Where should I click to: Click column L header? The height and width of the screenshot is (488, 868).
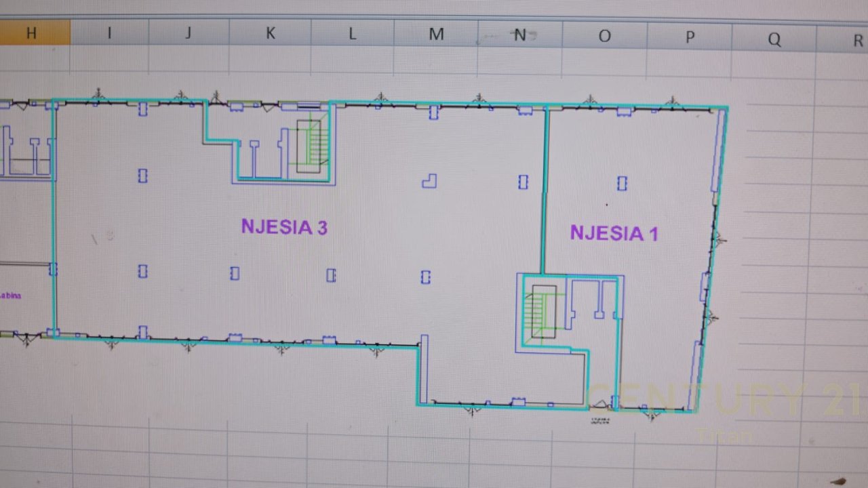pos(352,34)
